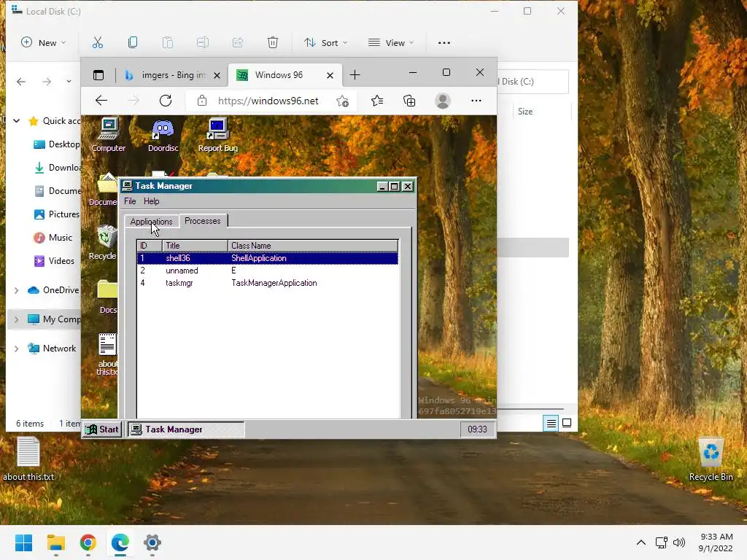This screenshot has height=560, width=747.
Task: Open the Docs folder in Windows 96
Action: pos(108,297)
